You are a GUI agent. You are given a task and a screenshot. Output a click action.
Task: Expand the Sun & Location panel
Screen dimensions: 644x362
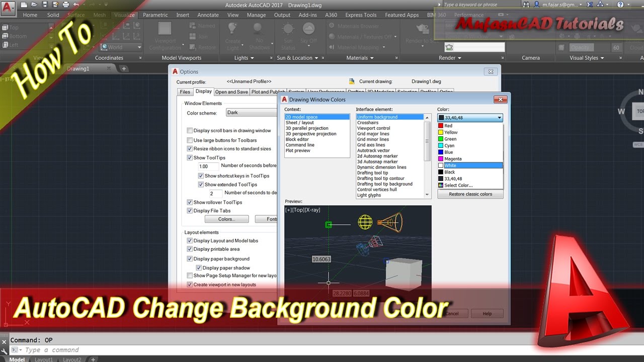(297, 58)
